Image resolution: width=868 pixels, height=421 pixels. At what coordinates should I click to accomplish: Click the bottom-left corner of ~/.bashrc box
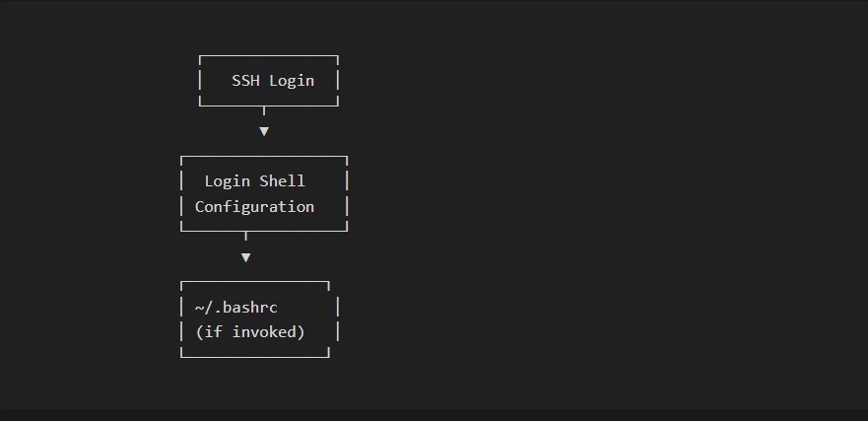pos(181,357)
